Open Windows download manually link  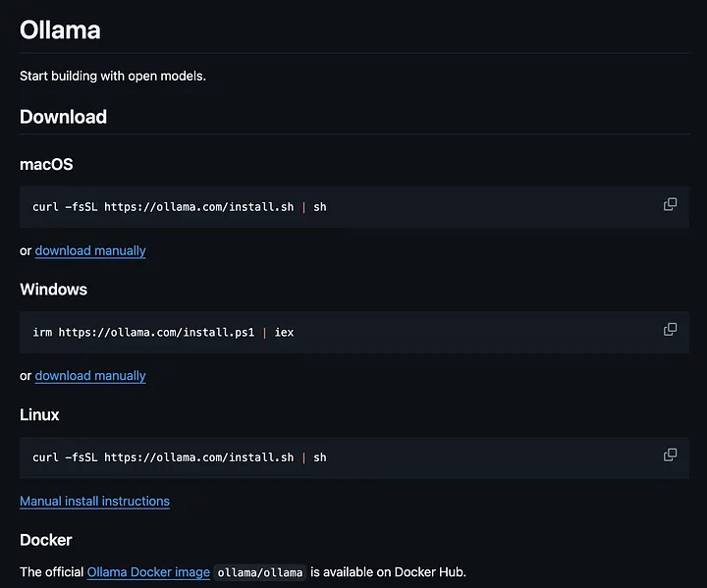tap(90, 376)
